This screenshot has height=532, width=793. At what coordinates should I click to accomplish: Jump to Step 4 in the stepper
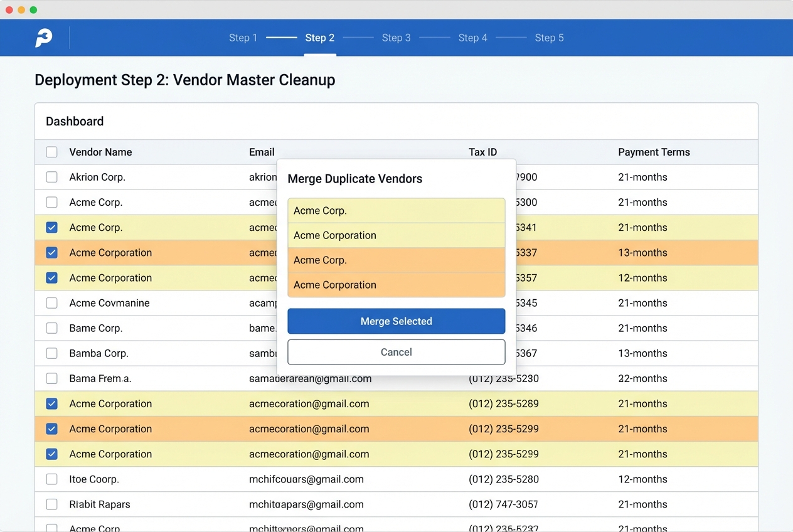click(x=472, y=38)
